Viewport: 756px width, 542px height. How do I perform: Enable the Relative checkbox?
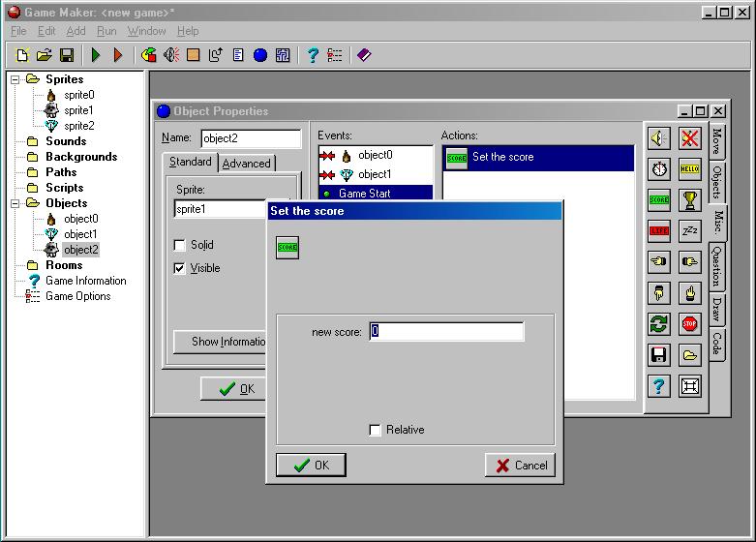(376, 430)
